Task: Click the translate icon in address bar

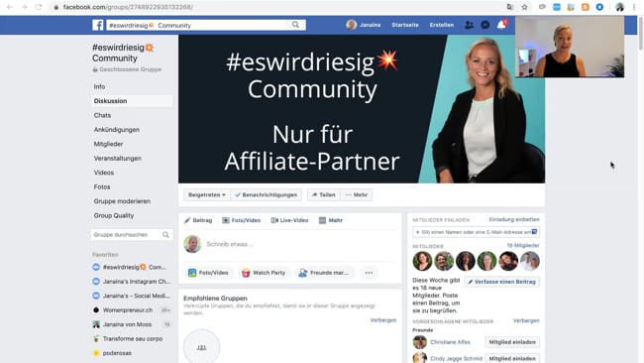Action: pos(510,7)
